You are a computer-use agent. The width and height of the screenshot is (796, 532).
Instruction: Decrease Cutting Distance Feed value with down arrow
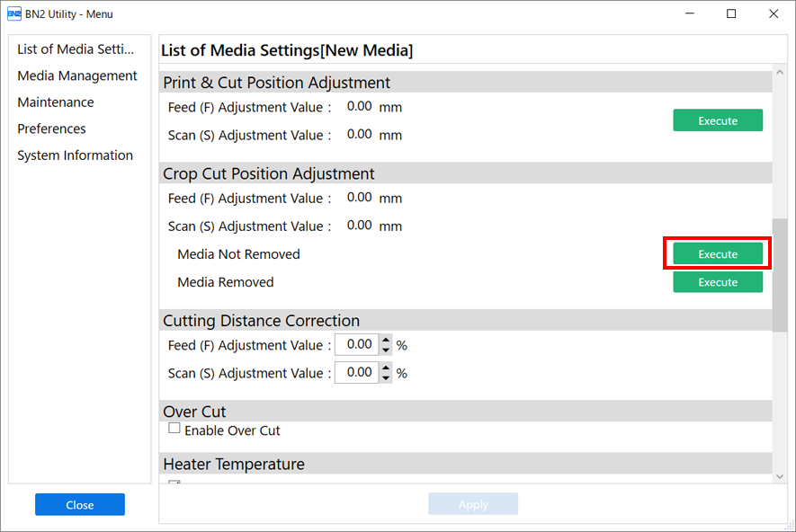coord(386,350)
